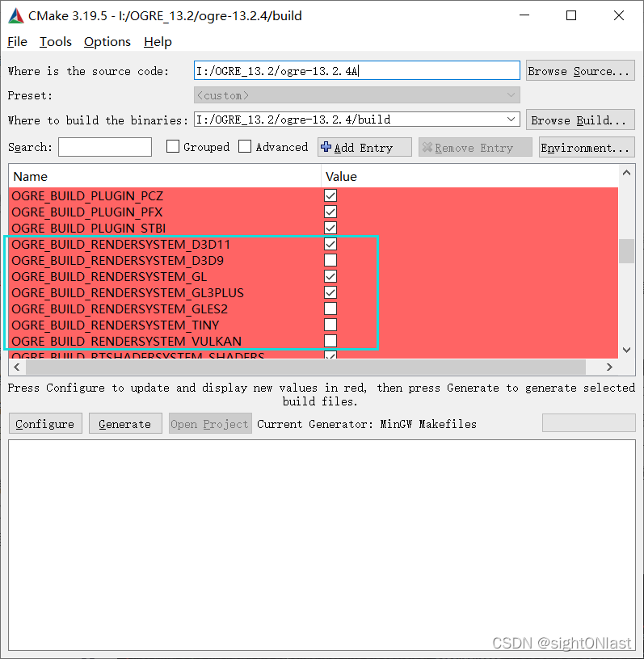Uncheck OGRE_BUILD_RENDERSYSTEM_GL3PLUS checkbox
Image resolution: width=644 pixels, height=659 pixels.
pos(330,292)
